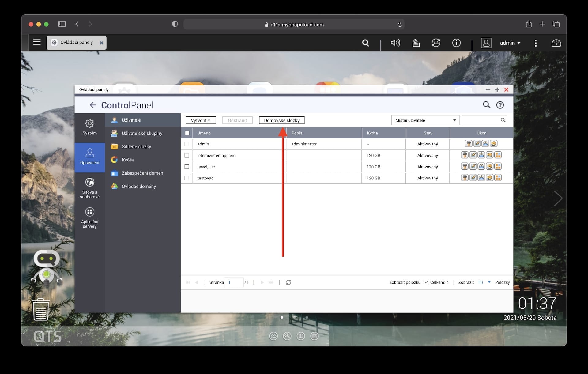Open Sdílené složky section
588x374 pixels.
[x=136, y=146]
